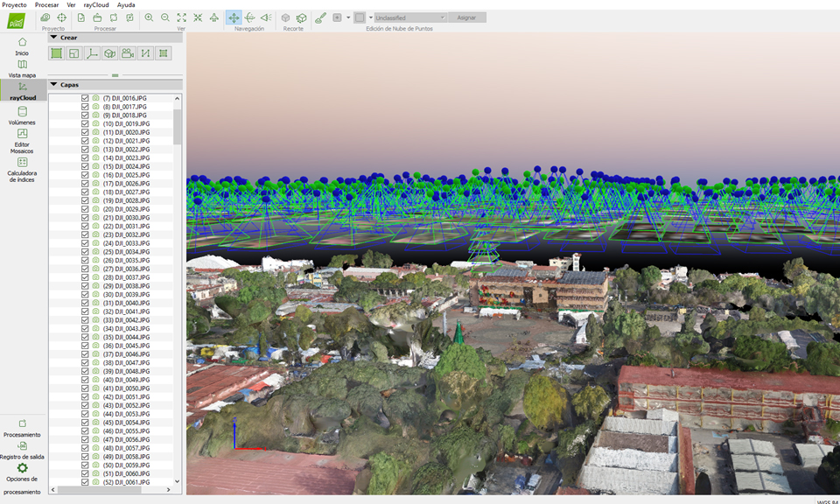Click the zoom out magnifier icon
Image resolution: width=840 pixels, height=504 pixels.
tap(164, 17)
